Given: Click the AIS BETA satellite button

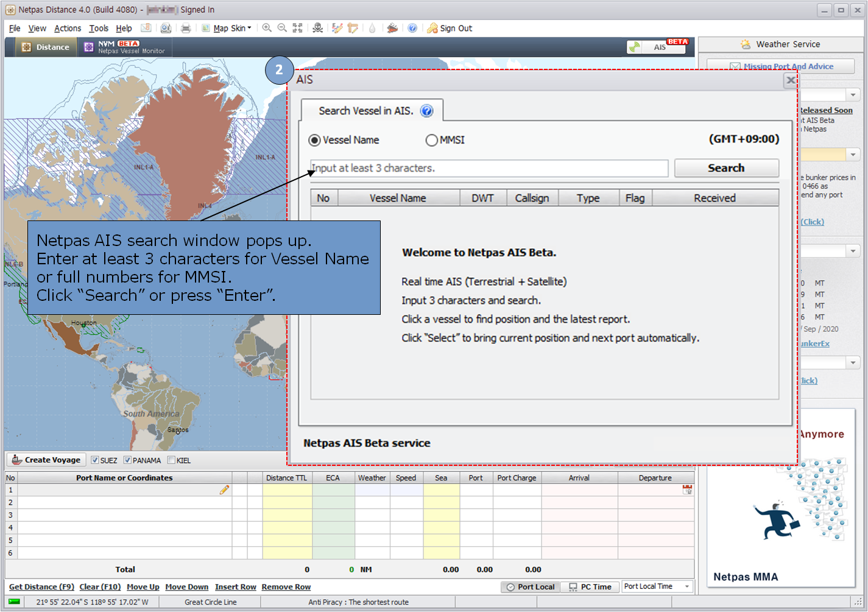Looking at the screenshot, I should click(657, 46).
